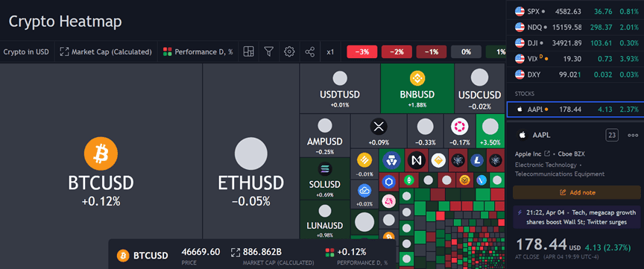Select the -1% dark red legend swatch
Image resolution: width=644 pixels, height=269 pixels.
[x=432, y=52]
